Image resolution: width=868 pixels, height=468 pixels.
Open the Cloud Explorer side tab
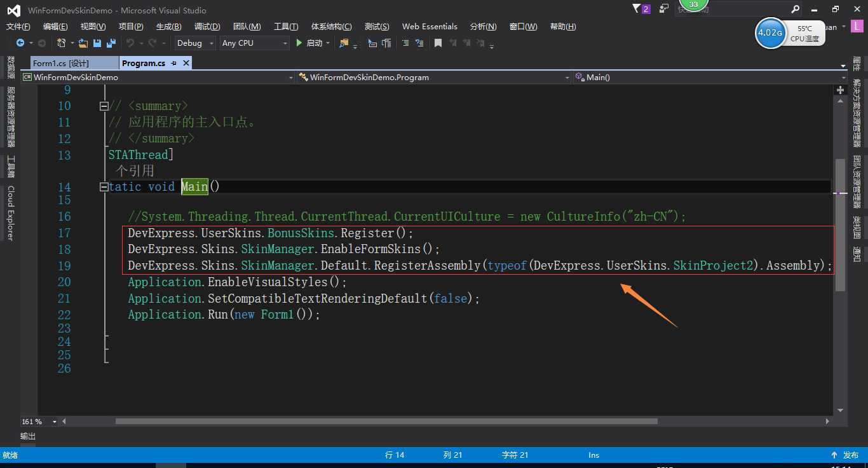point(10,213)
